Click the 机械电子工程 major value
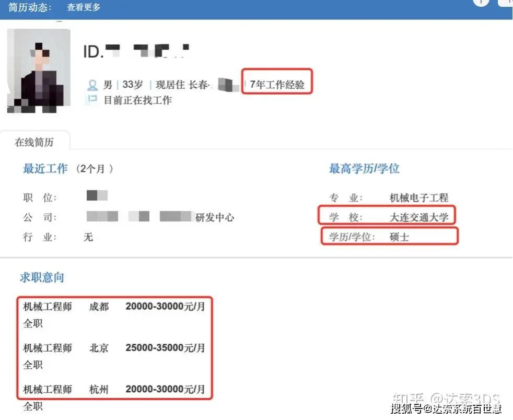This screenshot has width=513, height=420. (419, 197)
